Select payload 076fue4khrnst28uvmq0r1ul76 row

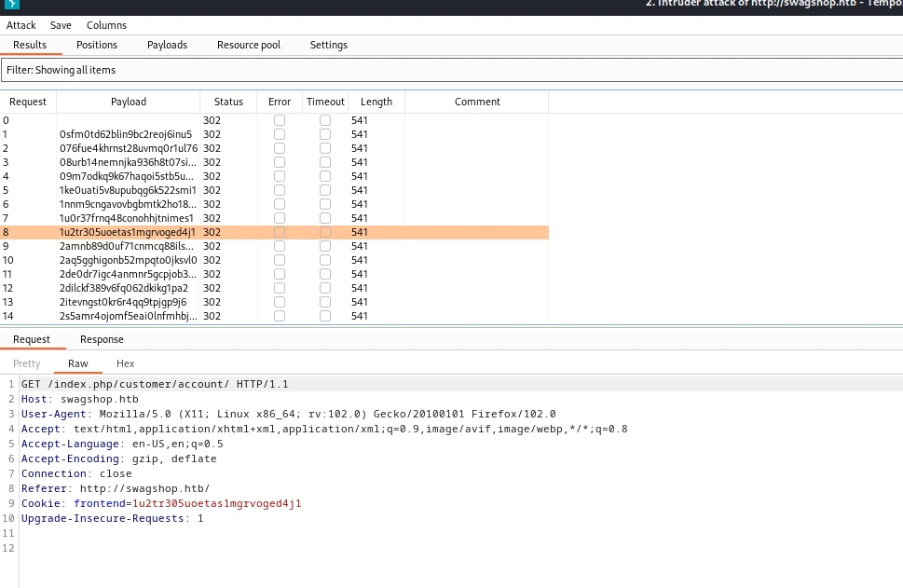pyautogui.click(x=274, y=148)
